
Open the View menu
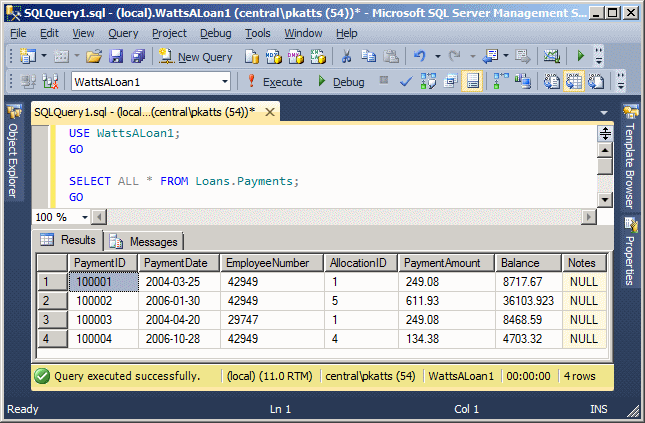(84, 33)
